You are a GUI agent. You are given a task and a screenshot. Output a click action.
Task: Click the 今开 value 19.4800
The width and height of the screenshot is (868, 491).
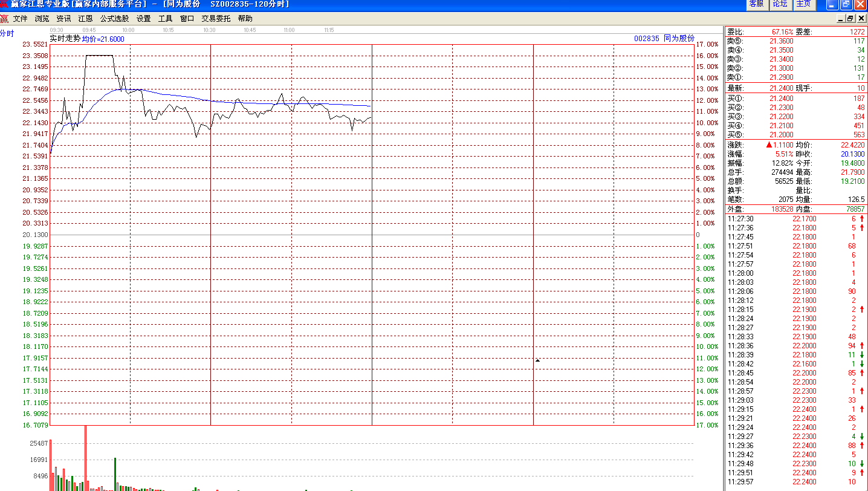(x=853, y=163)
